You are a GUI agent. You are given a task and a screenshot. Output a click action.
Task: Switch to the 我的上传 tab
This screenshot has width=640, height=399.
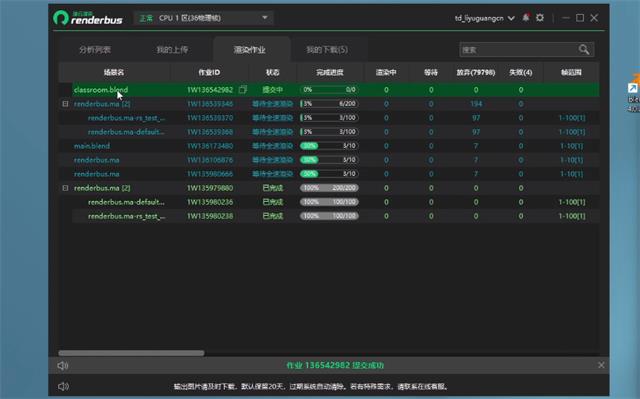point(172,50)
